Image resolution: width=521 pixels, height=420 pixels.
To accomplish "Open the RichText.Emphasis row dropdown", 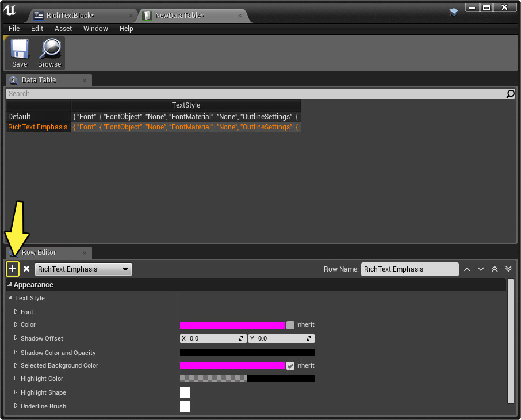I will [x=83, y=269].
